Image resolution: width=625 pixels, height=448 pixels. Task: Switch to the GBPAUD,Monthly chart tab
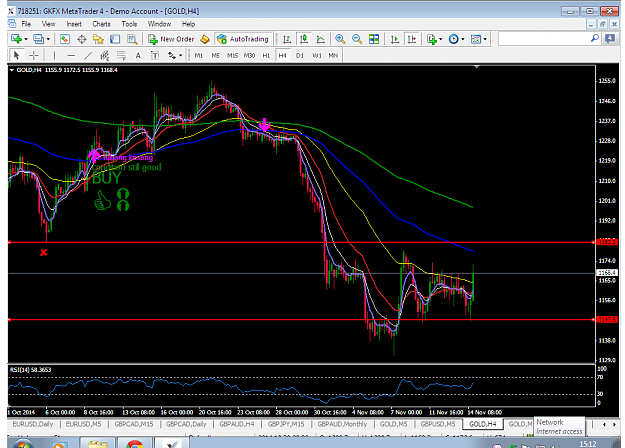click(x=342, y=424)
